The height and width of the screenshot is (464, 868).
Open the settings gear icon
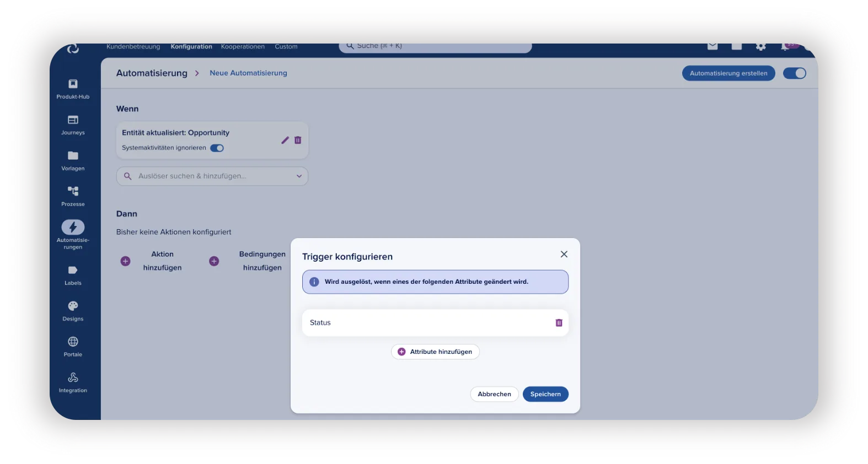click(x=761, y=47)
